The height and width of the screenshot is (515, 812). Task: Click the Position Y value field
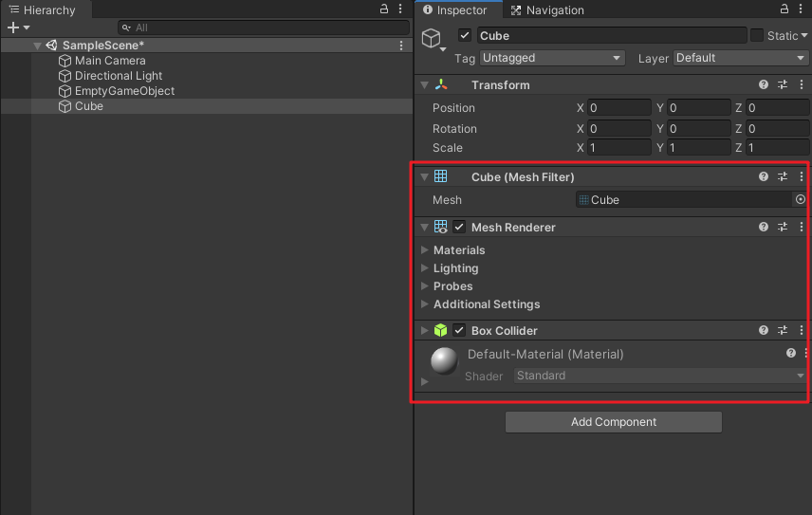coord(698,108)
